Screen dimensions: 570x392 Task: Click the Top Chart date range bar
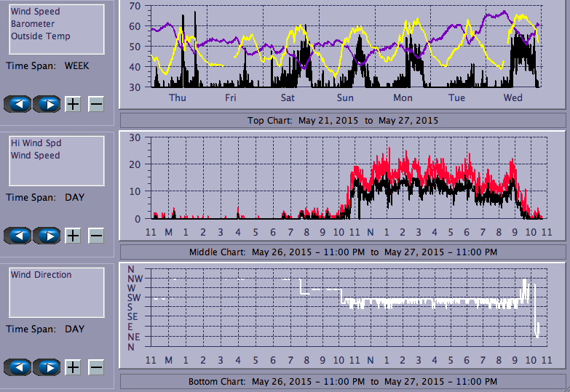pyautogui.click(x=342, y=120)
